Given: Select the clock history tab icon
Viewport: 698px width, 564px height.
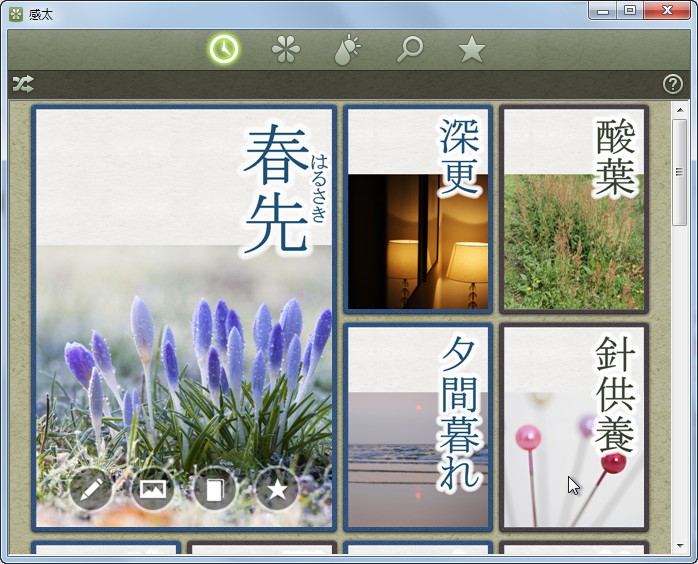Looking at the screenshot, I should pos(224,49).
